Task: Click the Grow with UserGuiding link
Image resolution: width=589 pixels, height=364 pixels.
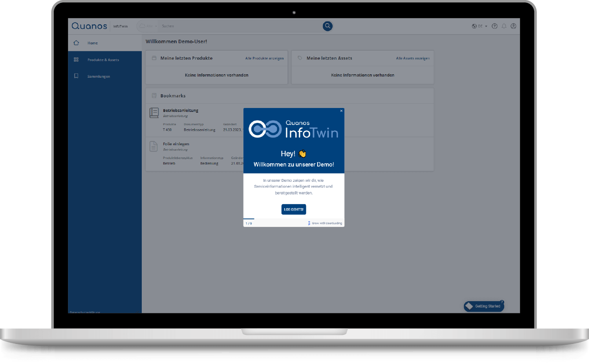Action: tap(325, 223)
